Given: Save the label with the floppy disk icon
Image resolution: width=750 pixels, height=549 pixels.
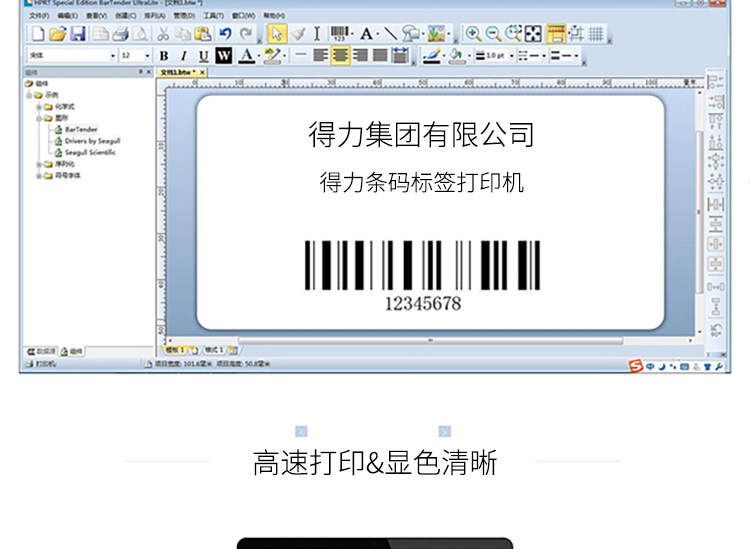Looking at the screenshot, I should (78, 33).
